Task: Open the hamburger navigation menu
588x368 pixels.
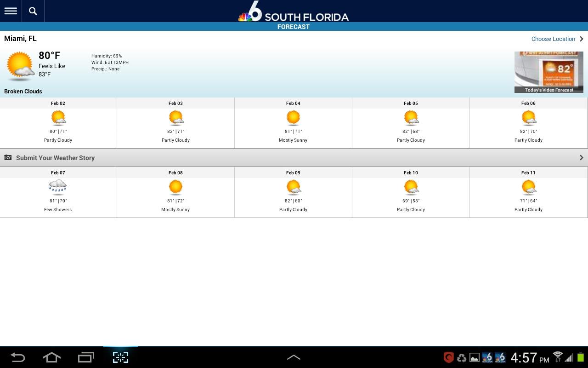Action: point(11,11)
